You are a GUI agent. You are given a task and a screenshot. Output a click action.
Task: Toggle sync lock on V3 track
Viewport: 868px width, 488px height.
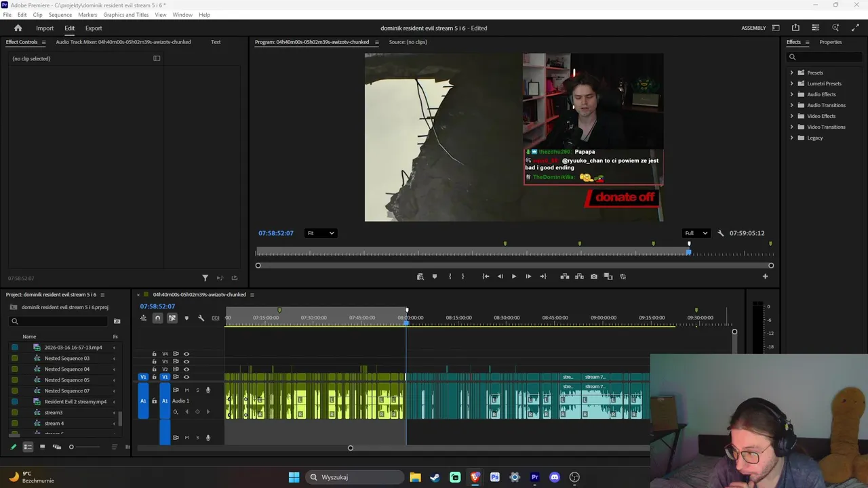point(176,361)
